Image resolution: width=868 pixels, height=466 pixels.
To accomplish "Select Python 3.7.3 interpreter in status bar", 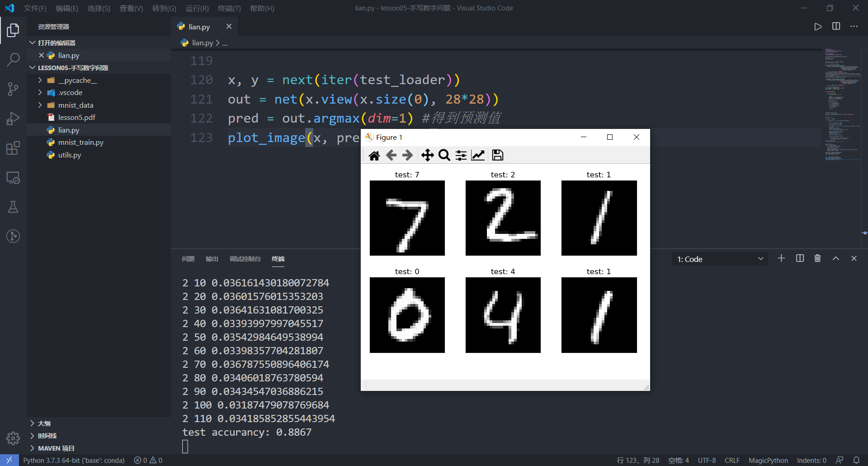I will pos(74,460).
